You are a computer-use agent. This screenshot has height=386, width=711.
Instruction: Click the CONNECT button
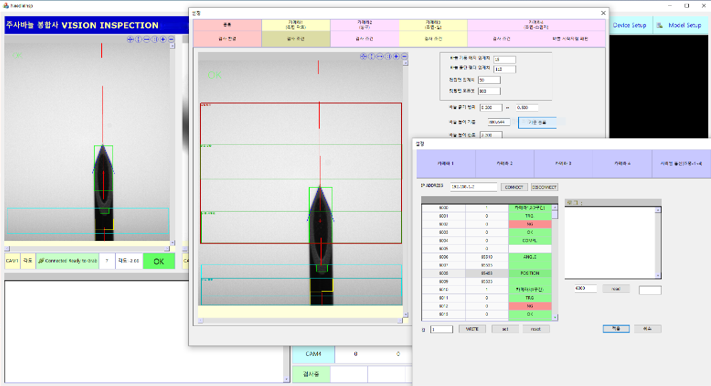click(514, 187)
